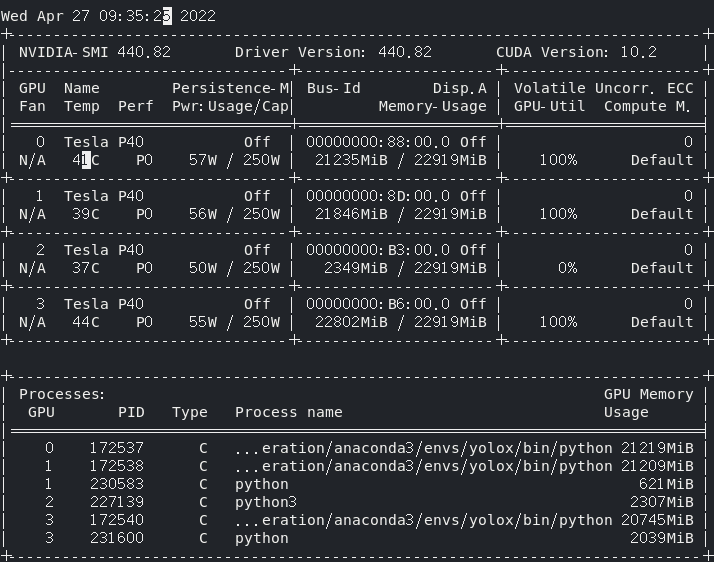Click PID '172537' in the process list
Image resolution: width=714 pixels, height=562 pixels.
click(117, 448)
